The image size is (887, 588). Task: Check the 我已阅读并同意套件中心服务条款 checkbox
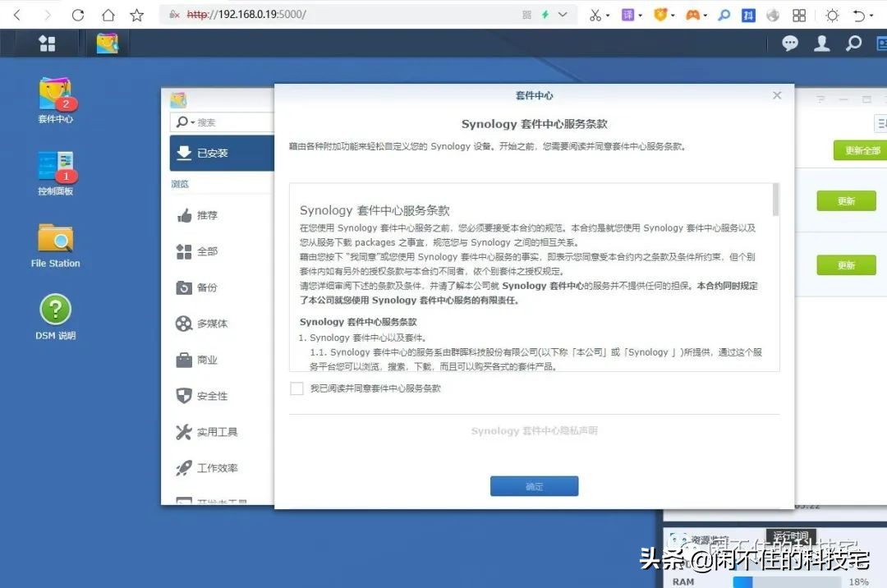[296, 390]
